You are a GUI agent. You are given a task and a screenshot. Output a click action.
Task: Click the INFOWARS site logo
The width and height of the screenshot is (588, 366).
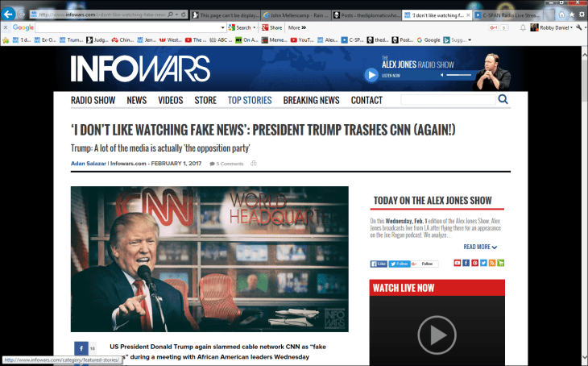[140, 69]
